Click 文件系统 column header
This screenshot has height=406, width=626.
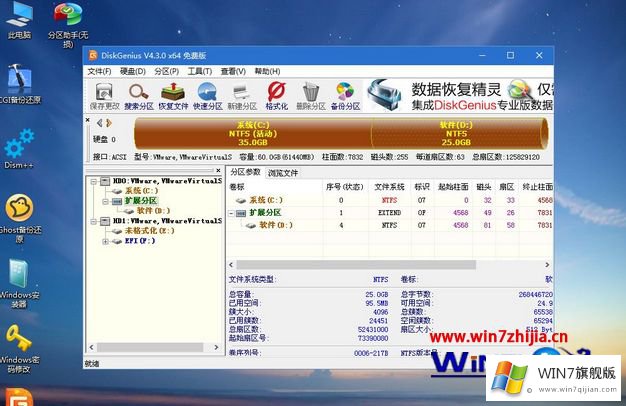(389, 186)
